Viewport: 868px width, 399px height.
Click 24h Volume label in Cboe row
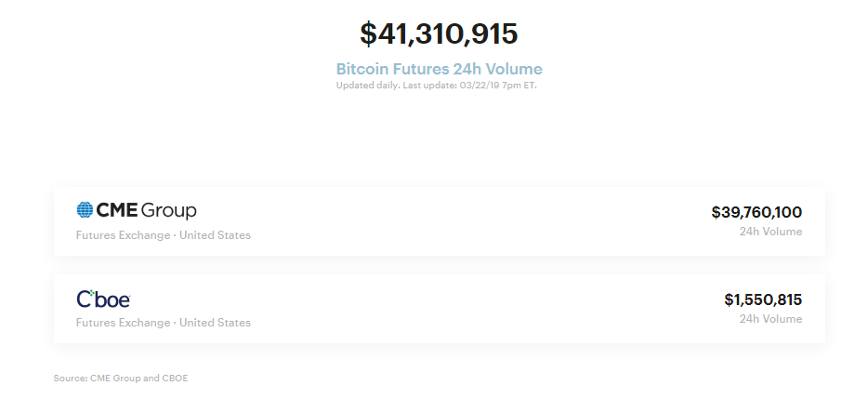pos(770,319)
